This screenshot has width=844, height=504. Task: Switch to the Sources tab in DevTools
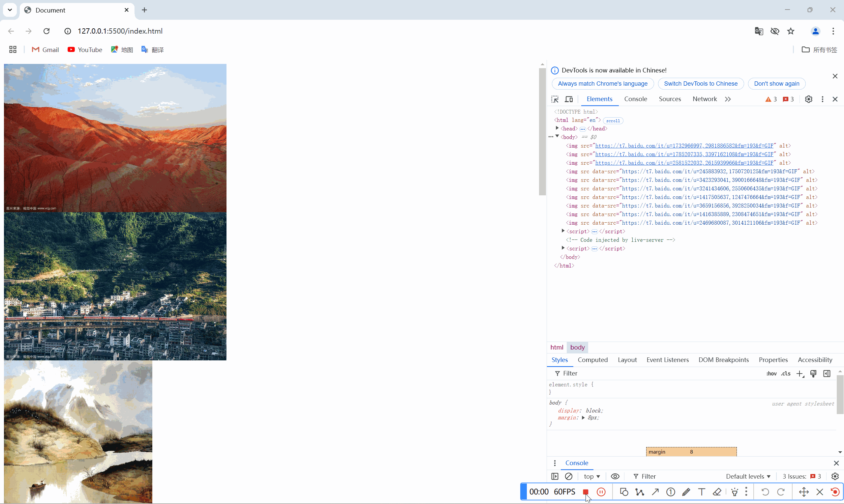(670, 99)
